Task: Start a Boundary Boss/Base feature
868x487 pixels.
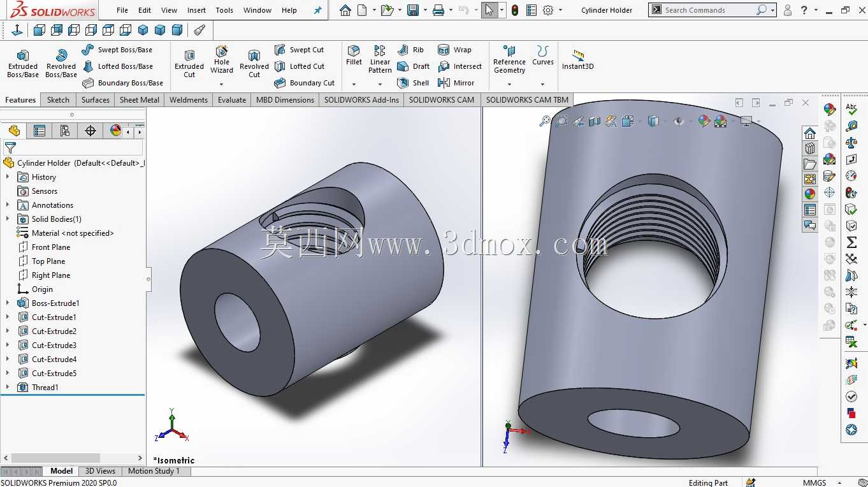Action: [x=122, y=83]
